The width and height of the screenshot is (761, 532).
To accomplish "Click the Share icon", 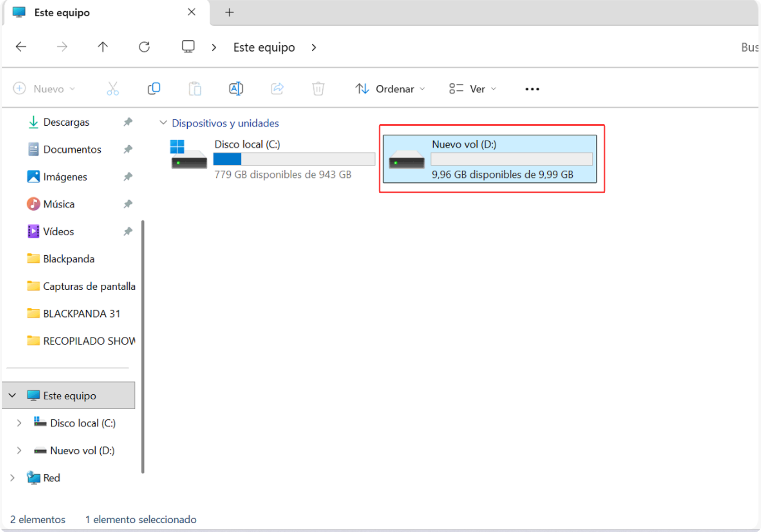I will [x=277, y=89].
